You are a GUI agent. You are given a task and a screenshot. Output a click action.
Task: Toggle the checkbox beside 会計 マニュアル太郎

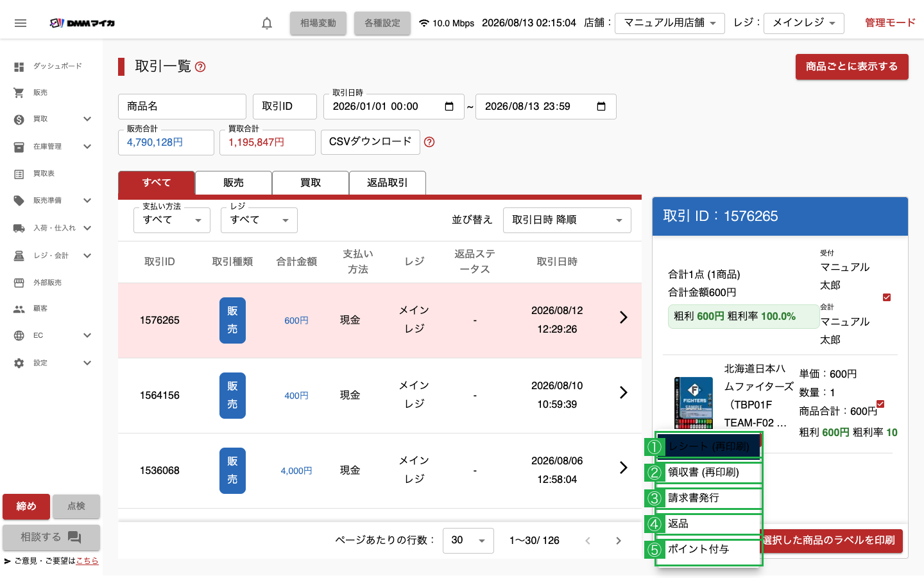click(x=887, y=297)
